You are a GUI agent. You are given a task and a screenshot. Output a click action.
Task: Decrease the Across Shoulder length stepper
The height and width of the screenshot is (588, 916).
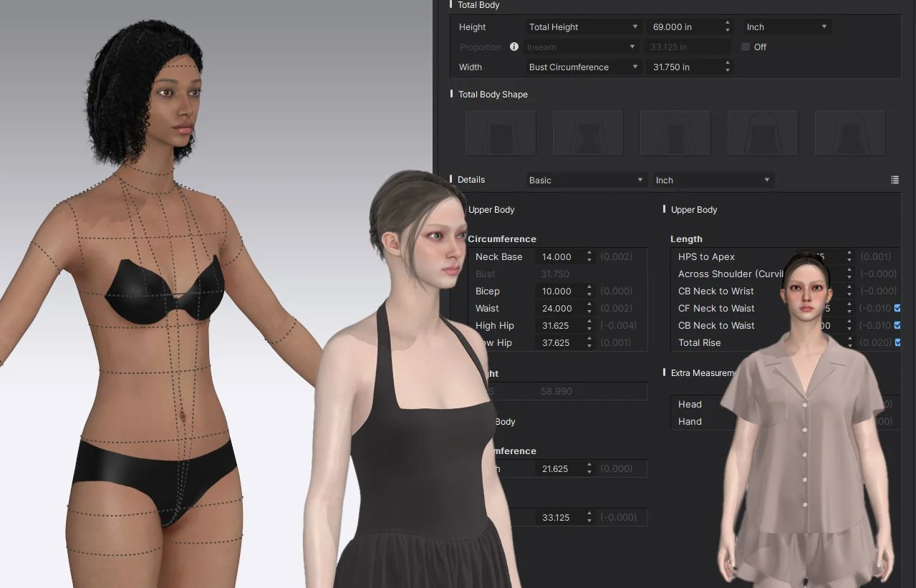849,277
